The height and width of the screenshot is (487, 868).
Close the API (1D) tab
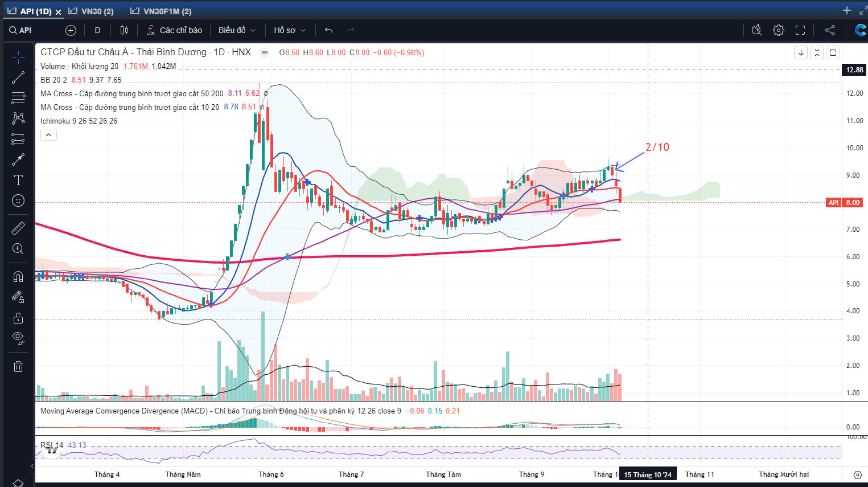pos(58,12)
